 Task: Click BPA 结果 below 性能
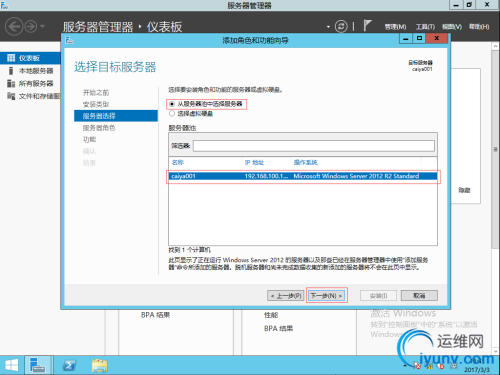tap(278, 328)
